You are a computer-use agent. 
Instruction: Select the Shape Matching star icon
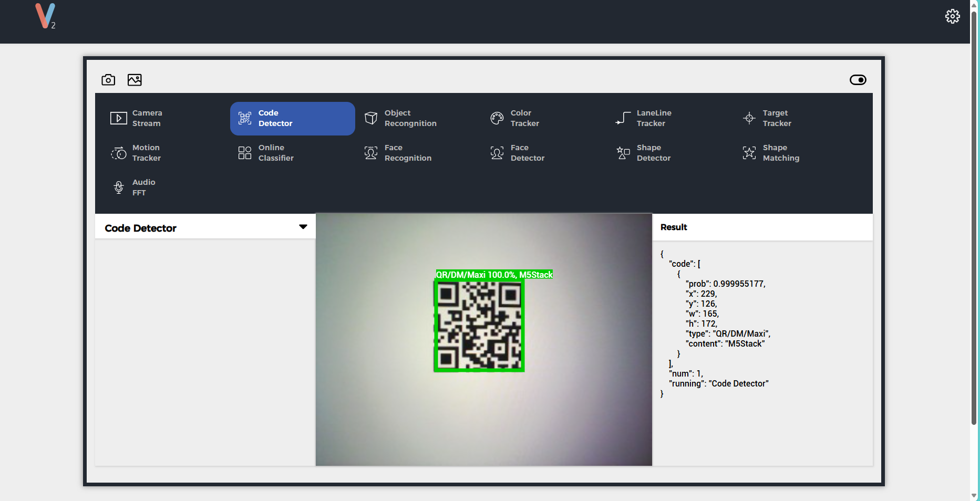pyautogui.click(x=749, y=153)
